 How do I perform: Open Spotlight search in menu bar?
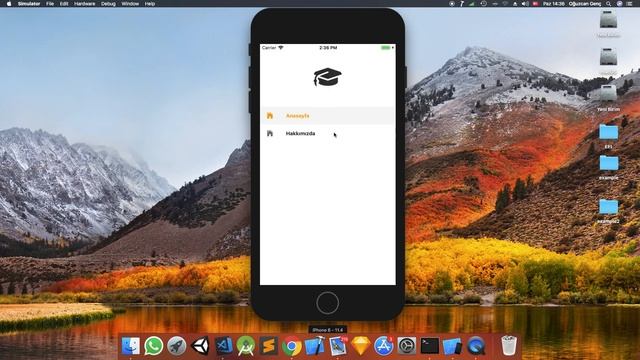[x=609, y=4]
